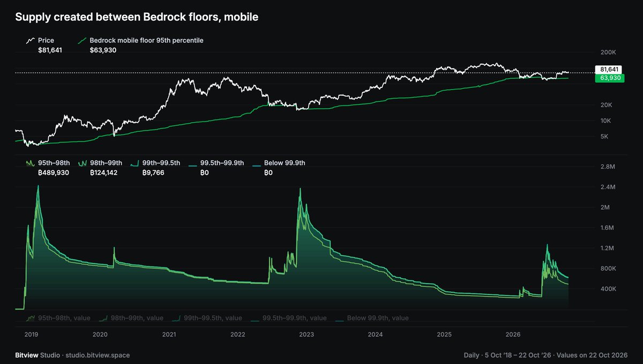Click the 2023 time axis label
This screenshot has width=643, height=364.
(x=306, y=334)
